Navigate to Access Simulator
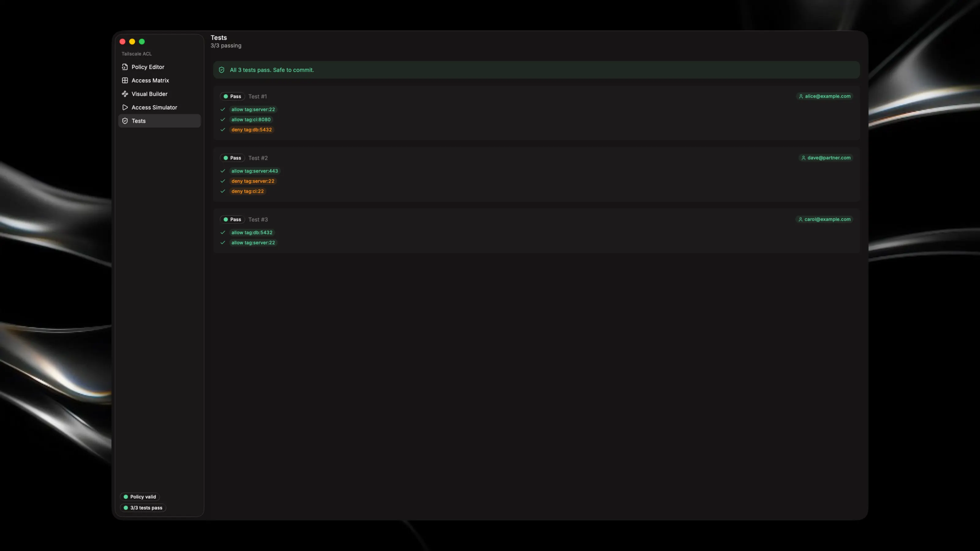 [159, 107]
